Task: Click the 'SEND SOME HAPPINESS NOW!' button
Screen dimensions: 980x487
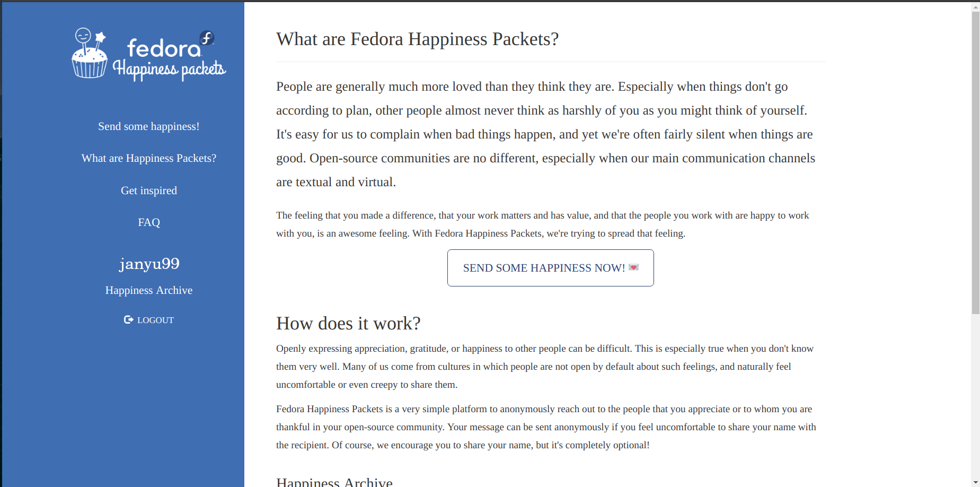Action: (551, 268)
